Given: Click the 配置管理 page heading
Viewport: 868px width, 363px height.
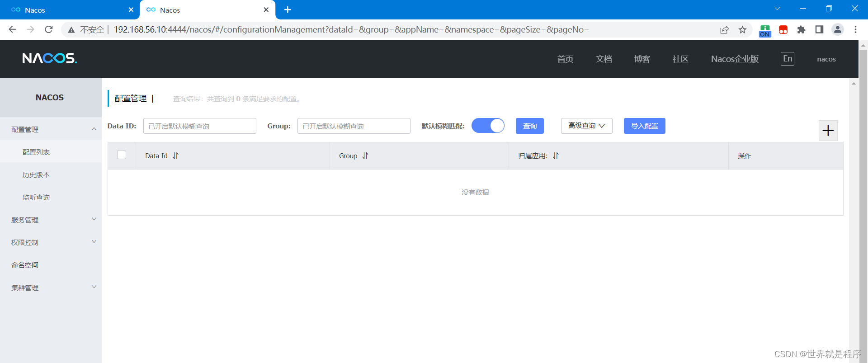Looking at the screenshot, I should tap(131, 98).
